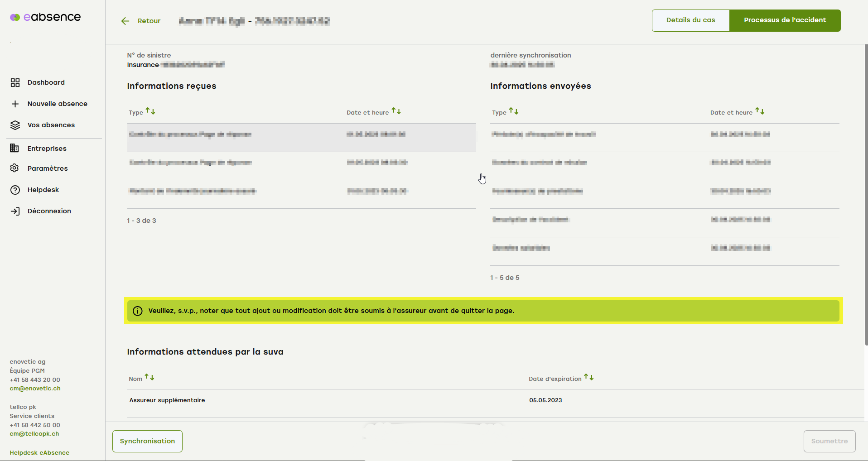Sort Informations reçues by Date et heure
868x461 pixels.
click(x=396, y=111)
